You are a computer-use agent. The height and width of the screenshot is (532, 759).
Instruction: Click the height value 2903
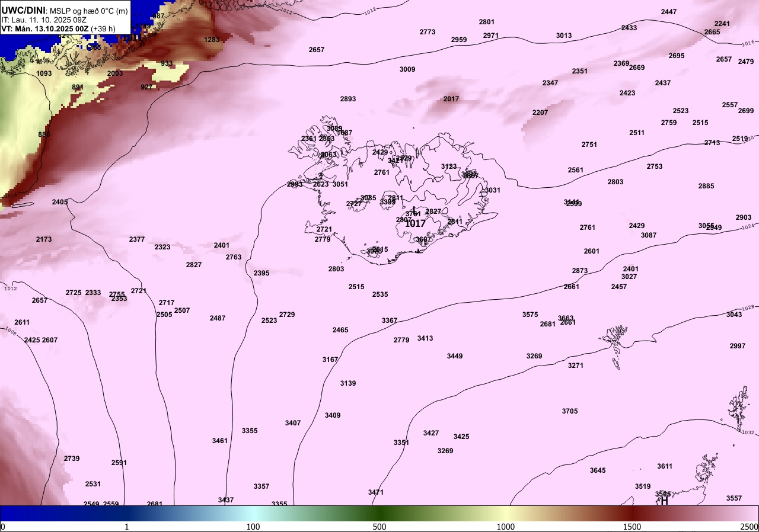[744, 217]
